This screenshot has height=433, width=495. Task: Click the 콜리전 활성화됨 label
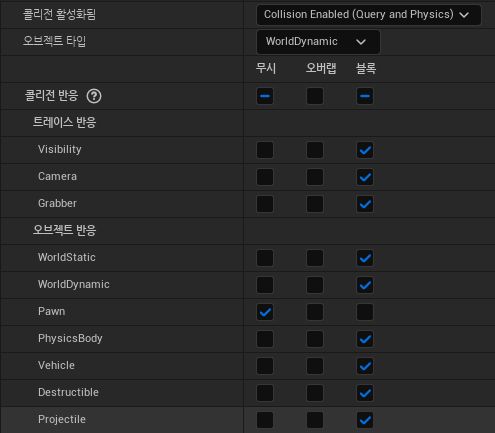click(x=59, y=14)
